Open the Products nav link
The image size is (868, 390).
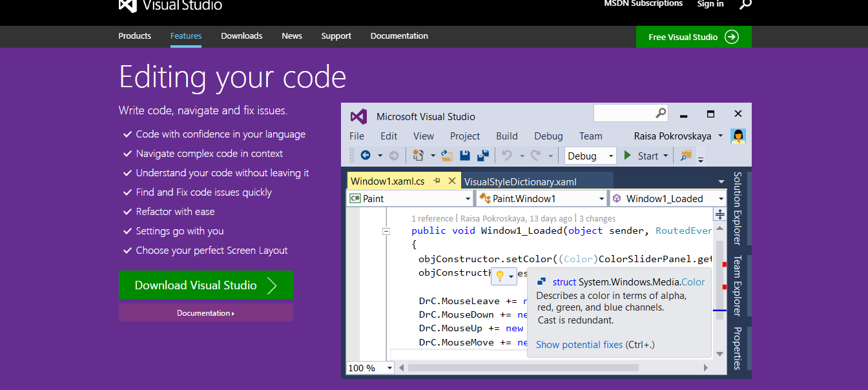[135, 36]
